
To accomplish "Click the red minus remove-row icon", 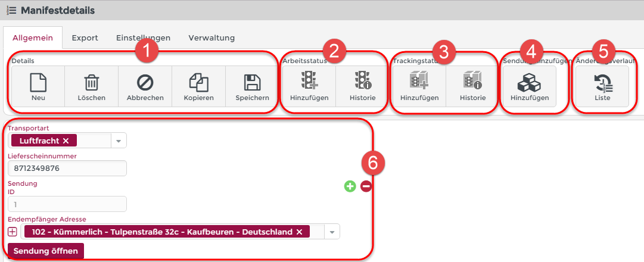I will tap(366, 186).
